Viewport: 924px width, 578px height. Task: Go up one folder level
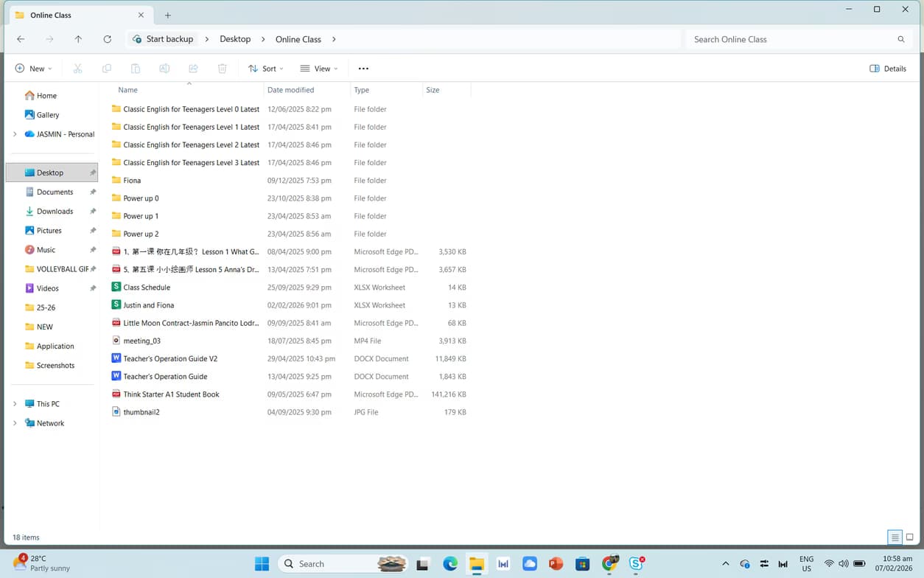(78, 39)
